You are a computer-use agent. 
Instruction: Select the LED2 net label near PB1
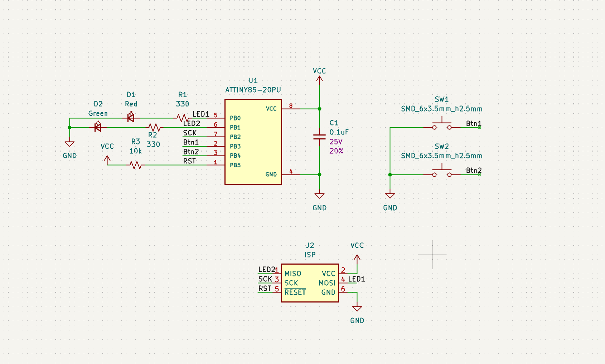coord(192,123)
